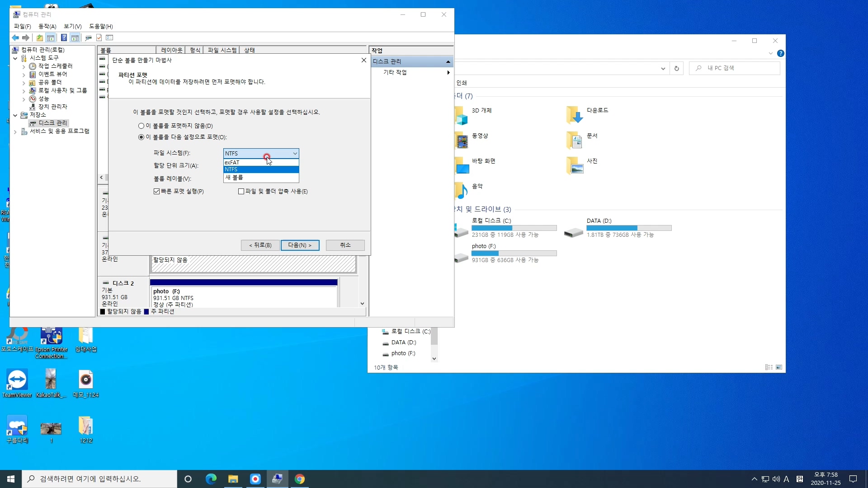Image resolution: width=868 pixels, height=488 pixels.
Task: Click the blue back arrow toolbar icon
Action: click(15, 38)
